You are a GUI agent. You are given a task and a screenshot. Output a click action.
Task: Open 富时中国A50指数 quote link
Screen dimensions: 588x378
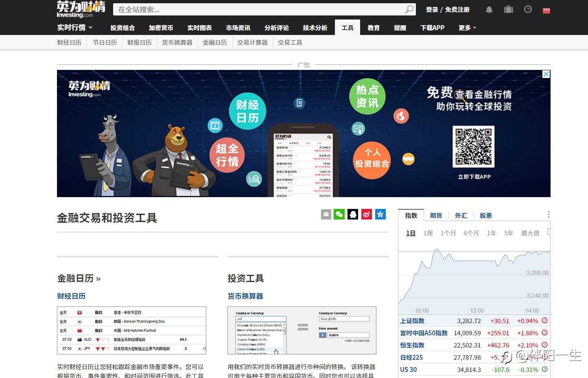(424, 333)
